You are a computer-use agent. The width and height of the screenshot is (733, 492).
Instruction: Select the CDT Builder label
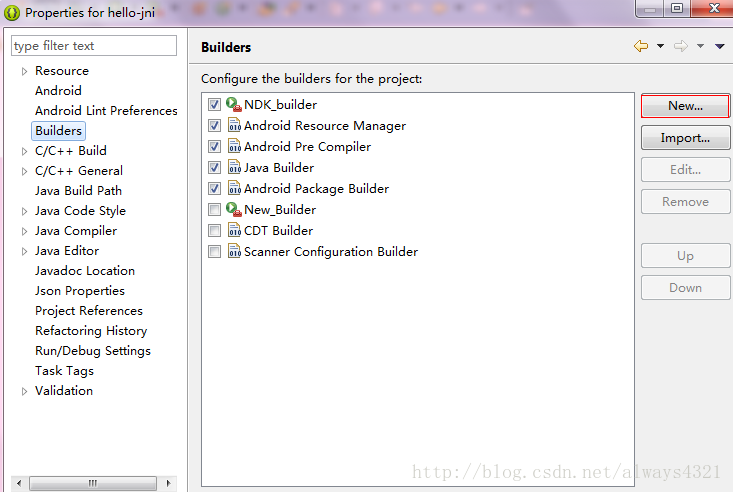279,231
